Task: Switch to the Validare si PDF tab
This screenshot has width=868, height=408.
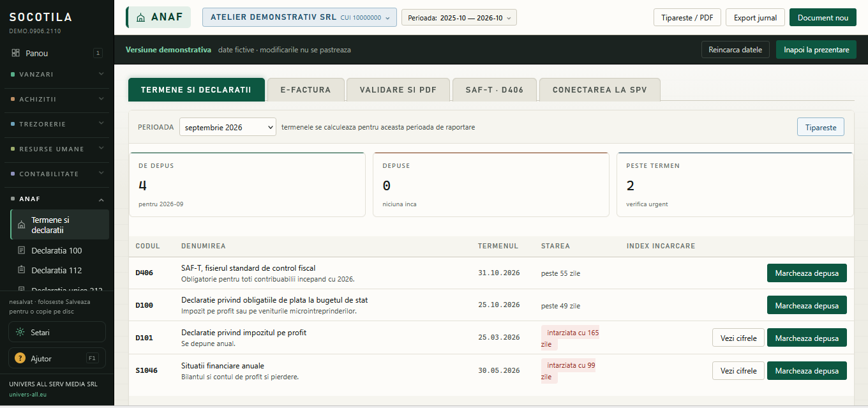Action: coord(398,90)
